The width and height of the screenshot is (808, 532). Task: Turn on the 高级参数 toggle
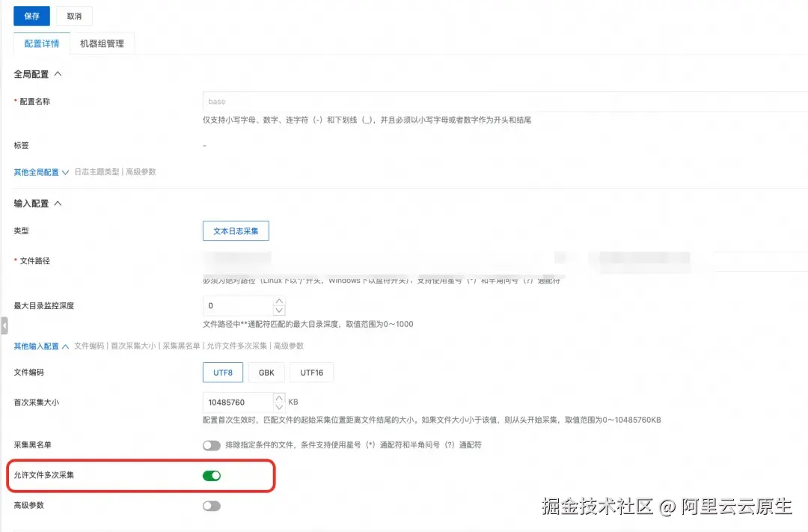(x=212, y=505)
